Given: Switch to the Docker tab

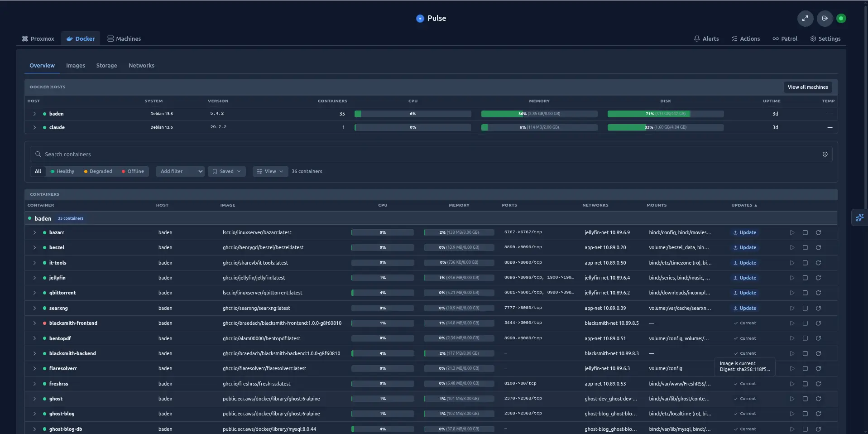Looking at the screenshot, I should pyautogui.click(x=81, y=39).
